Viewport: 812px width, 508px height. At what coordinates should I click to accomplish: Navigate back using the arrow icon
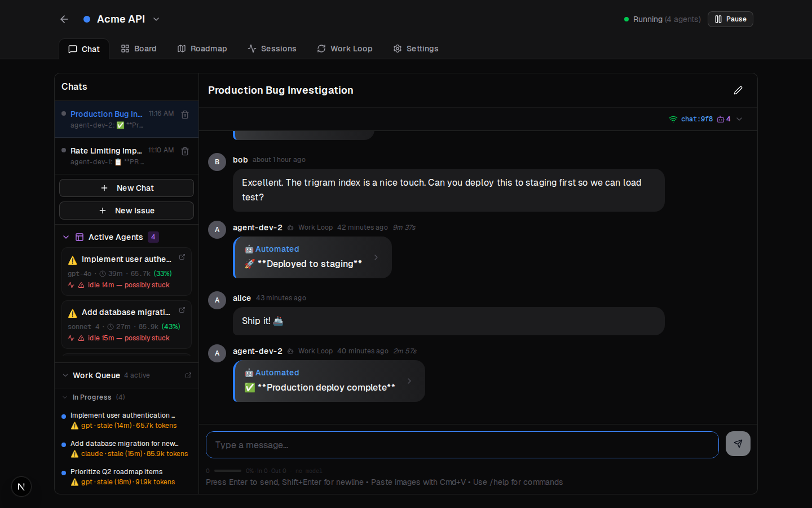(x=64, y=19)
